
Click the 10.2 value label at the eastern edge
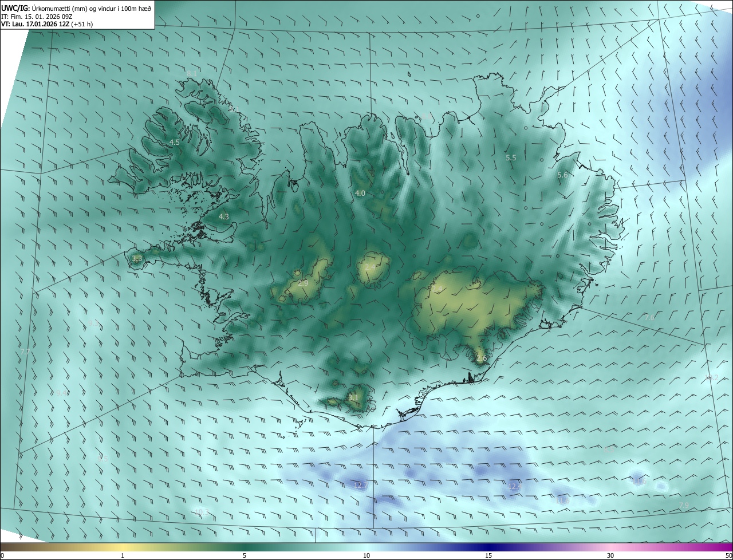[x=712, y=378]
